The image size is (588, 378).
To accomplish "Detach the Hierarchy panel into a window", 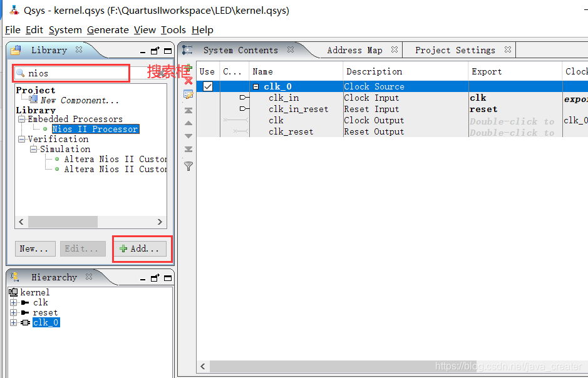I will (155, 278).
